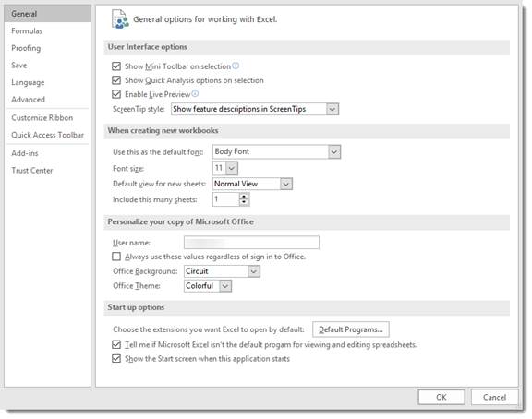The width and height of the screenshot is (532, 419).
Task: Click the General options header icon
Action: coord(120,19)
